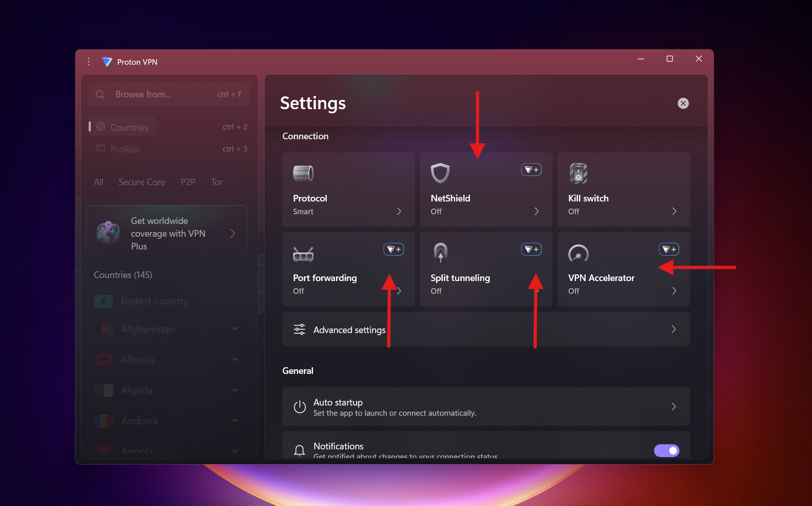
Task: Open Protocol via its chevron arrow
Action: tap(399, 211)
